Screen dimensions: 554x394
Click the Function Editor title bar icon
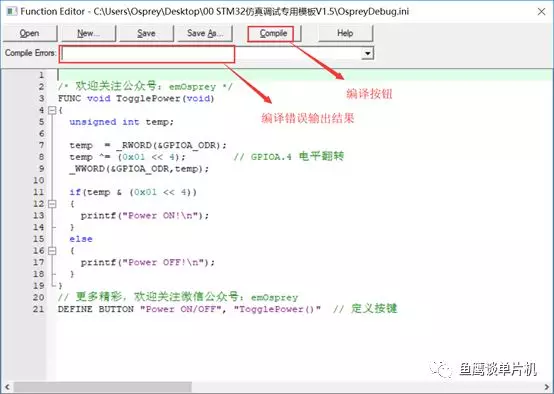[x=11, y=11]
